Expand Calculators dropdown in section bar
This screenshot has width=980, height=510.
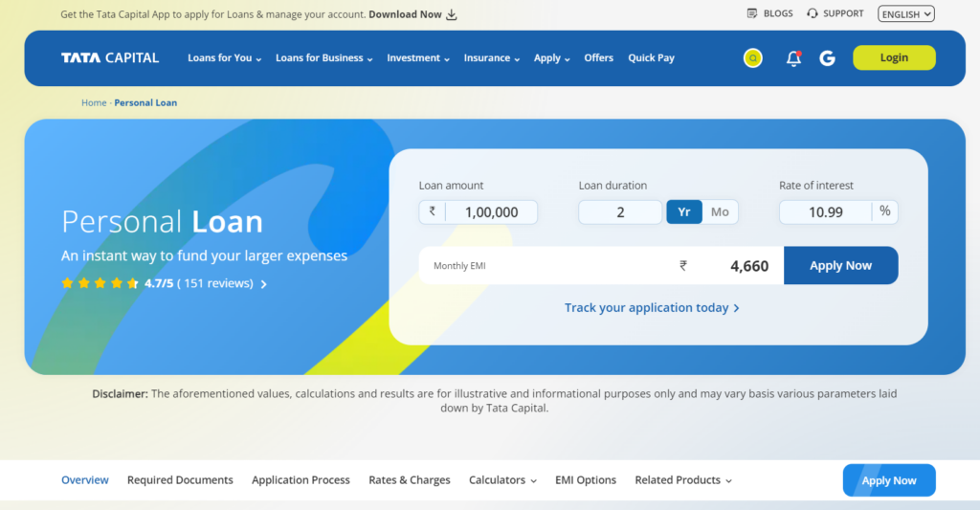pos(502,480)
